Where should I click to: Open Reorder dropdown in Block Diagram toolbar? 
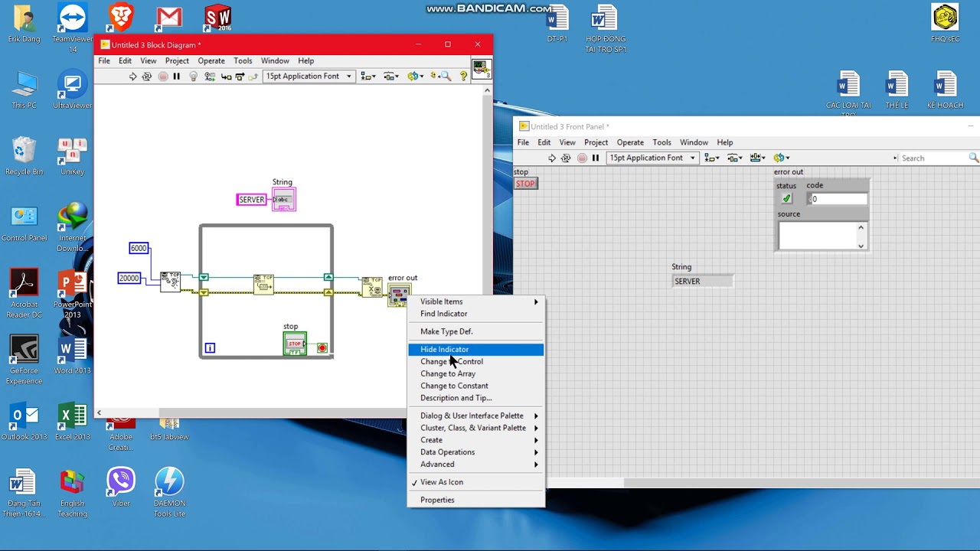(x=416, y=77)
